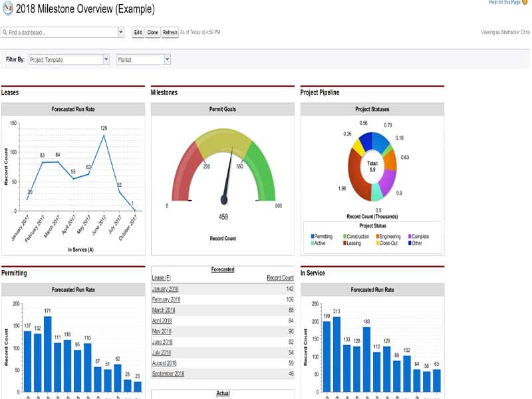Click the magnifier icon in the dashboard finder

click(x=6, y=31)
